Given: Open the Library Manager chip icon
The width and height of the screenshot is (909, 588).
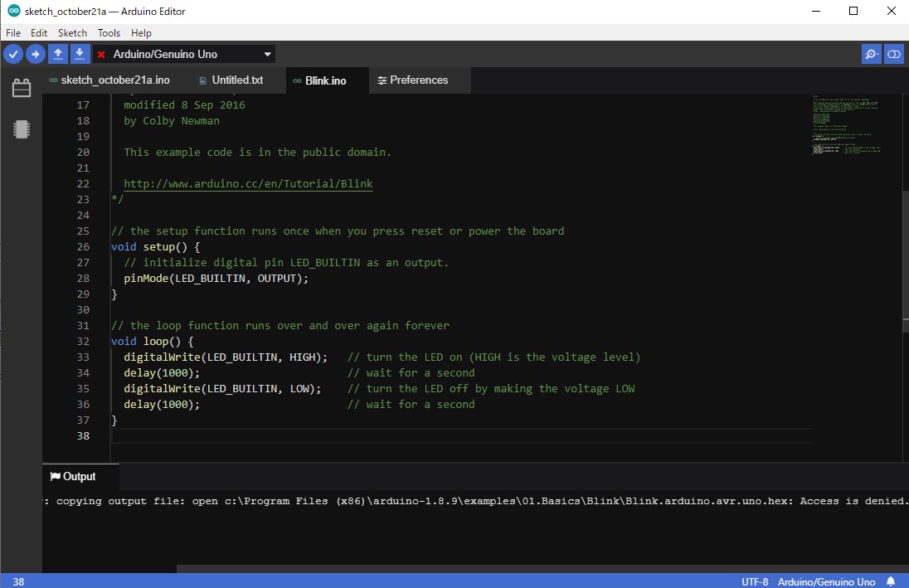Looking at the screenshot, I should click(x=22, y=129).
